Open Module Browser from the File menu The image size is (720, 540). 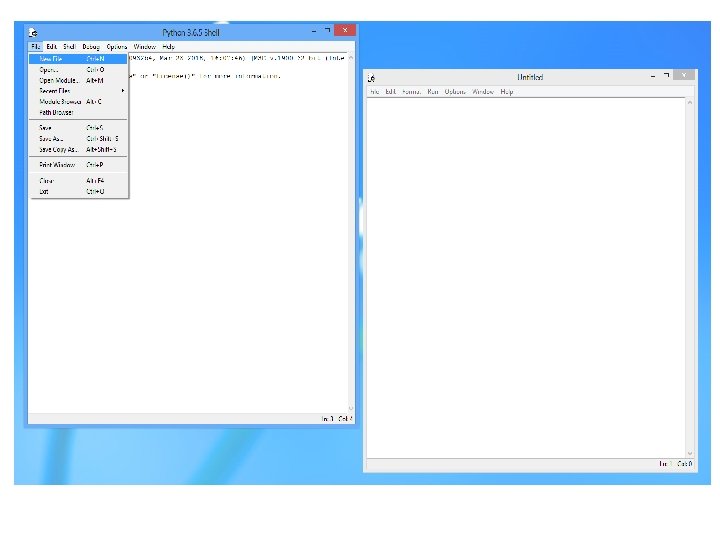[78, 101]
